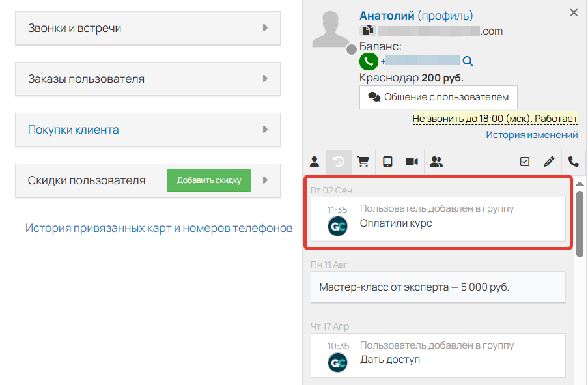Click the Общение с пользователем button
Viewport: 588px width, 385px height.
click(x=438, y=97)
